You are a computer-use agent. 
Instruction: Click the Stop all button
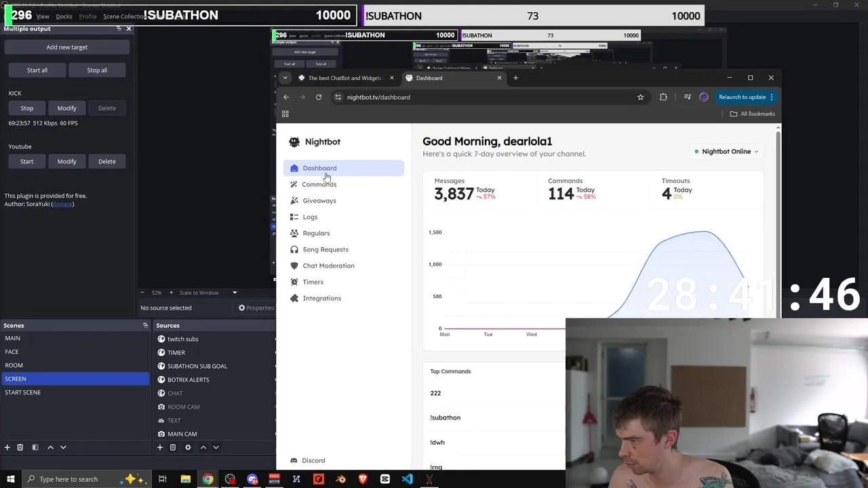[97, 70]
